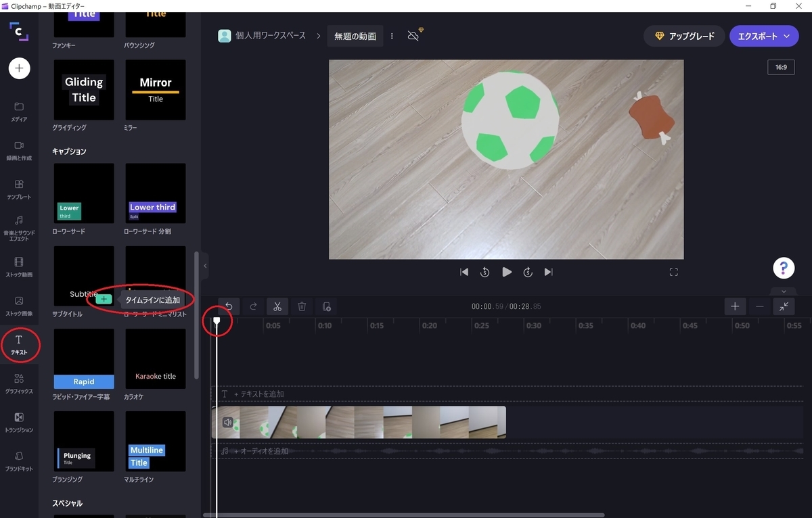812x518 pixels.
Task: Click the cloud sync off icon
Action: coord(414,35)
